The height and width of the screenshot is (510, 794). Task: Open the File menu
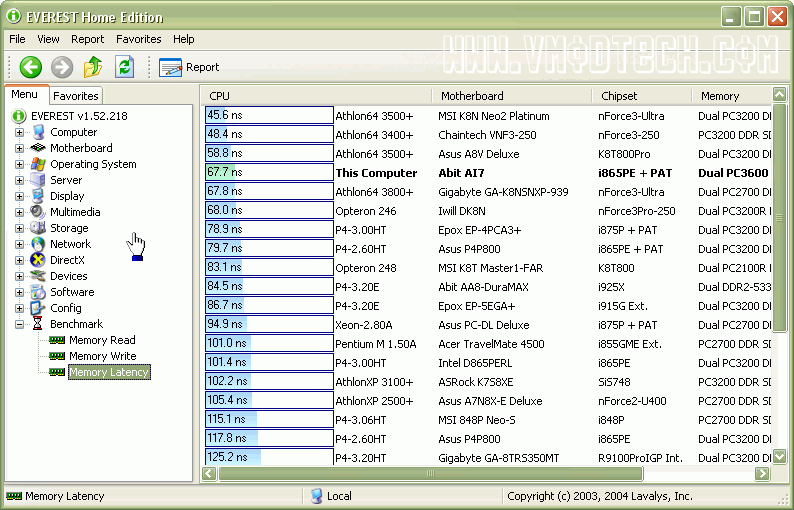(x=17, y=39)
